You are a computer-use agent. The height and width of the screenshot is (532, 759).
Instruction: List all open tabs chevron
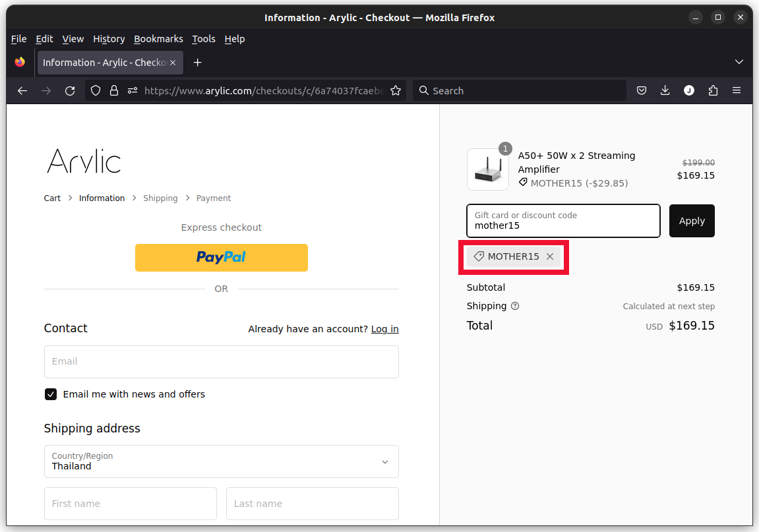click(x=739, y=62)
